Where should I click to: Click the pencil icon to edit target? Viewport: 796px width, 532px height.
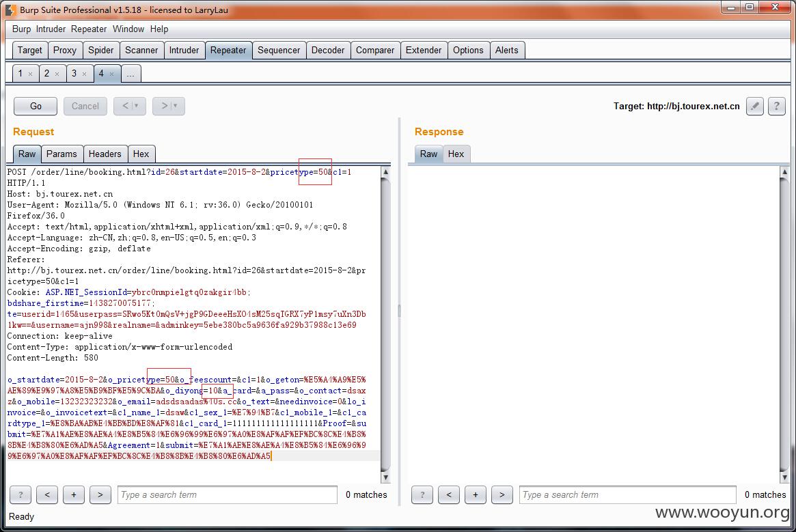coord(755,106)
